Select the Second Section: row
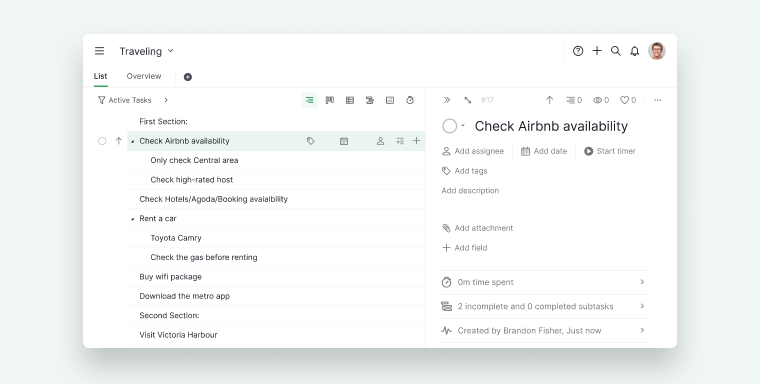The width and height of the screenshot is (760, 384). [x=276, y=316]
